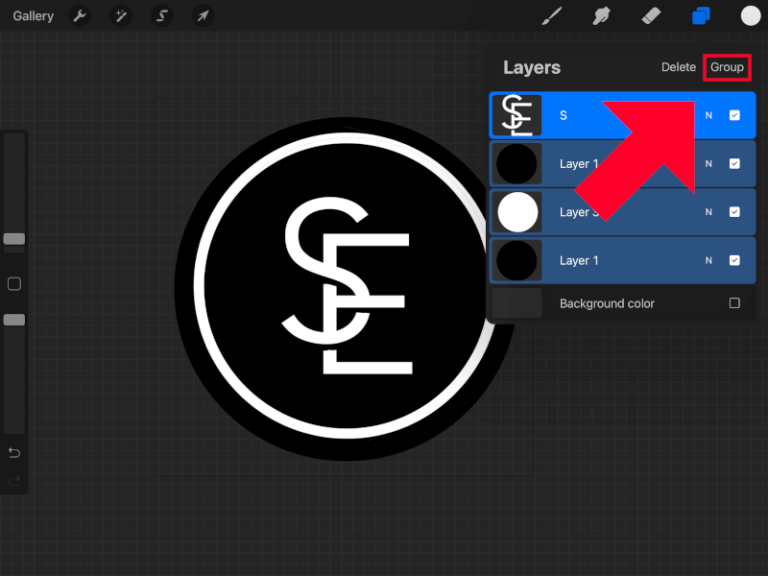The height and width of the screenshot is (576, 768).
Task: Select the Eraser tool
Action: (x=651, y=16)
